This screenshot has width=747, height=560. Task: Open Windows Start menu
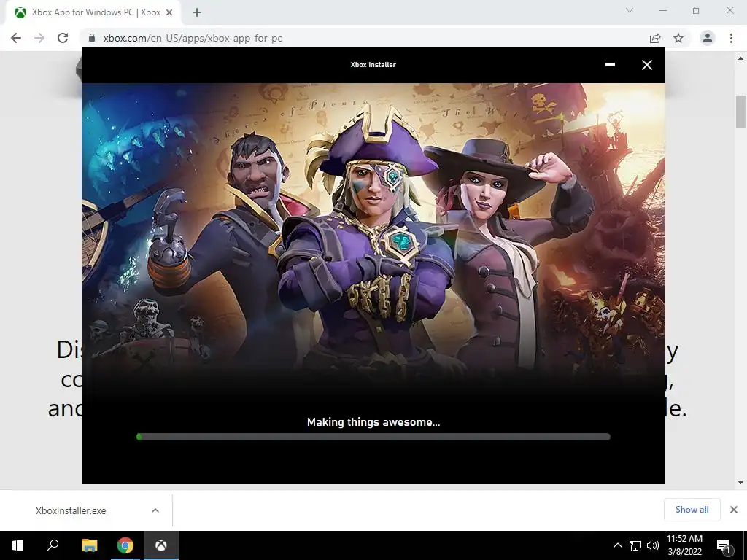tap(18, 545)
